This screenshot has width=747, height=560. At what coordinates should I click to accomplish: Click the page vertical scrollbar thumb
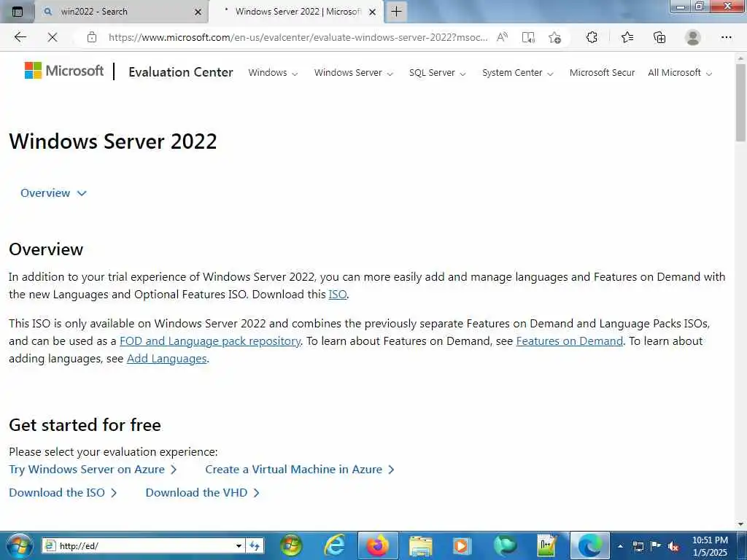click(740, 102)
